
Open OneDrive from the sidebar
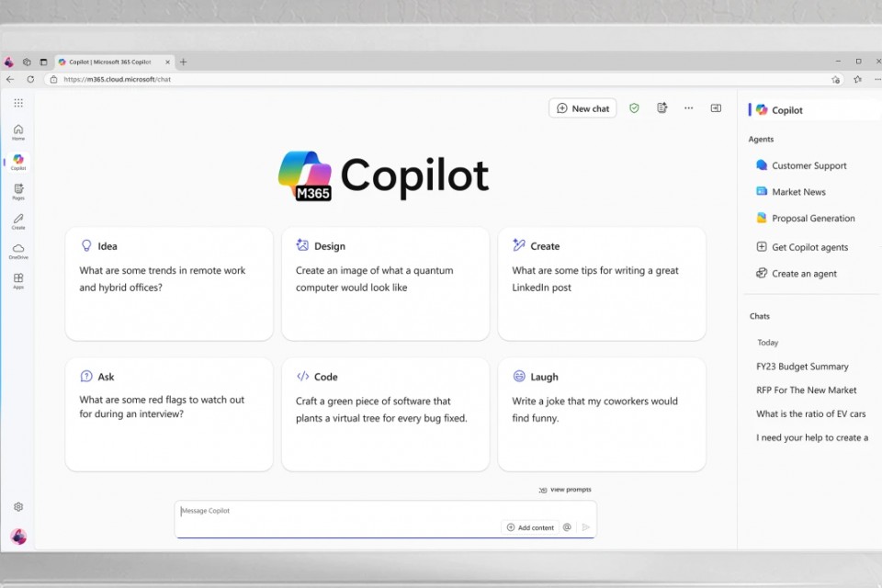pyautogui.click(x=18, y=251)
